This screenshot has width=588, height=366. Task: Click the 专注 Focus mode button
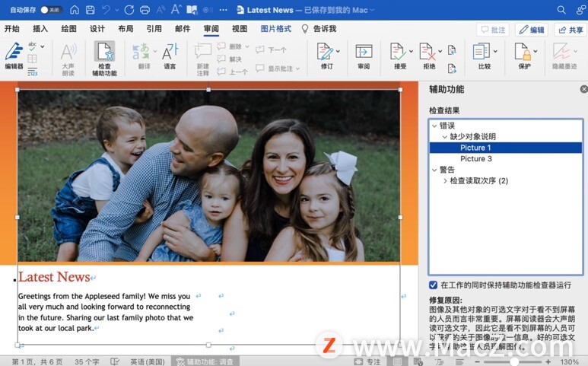pos(367,361)
